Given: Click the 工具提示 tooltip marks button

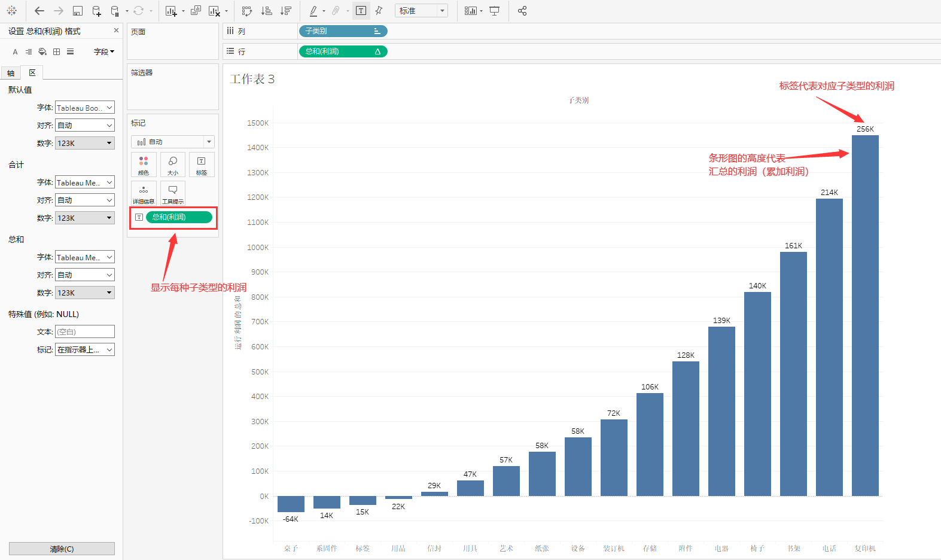Looking at the screenshot, I should click(x=173, y=193).
